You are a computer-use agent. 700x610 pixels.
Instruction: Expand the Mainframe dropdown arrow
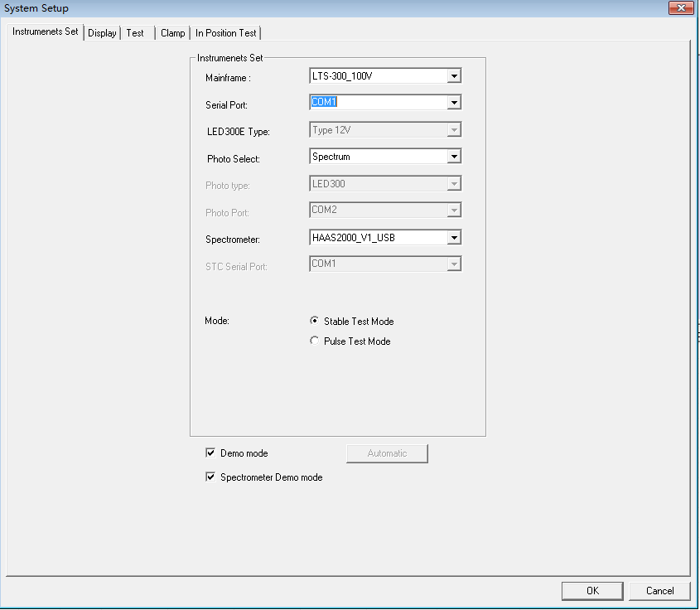point(453,76)
